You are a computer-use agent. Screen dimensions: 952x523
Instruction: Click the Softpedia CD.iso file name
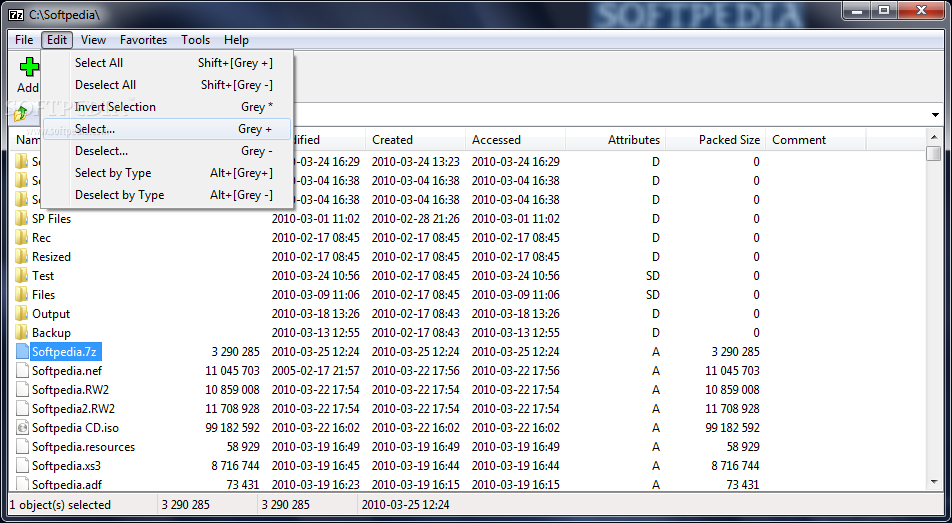75,428
